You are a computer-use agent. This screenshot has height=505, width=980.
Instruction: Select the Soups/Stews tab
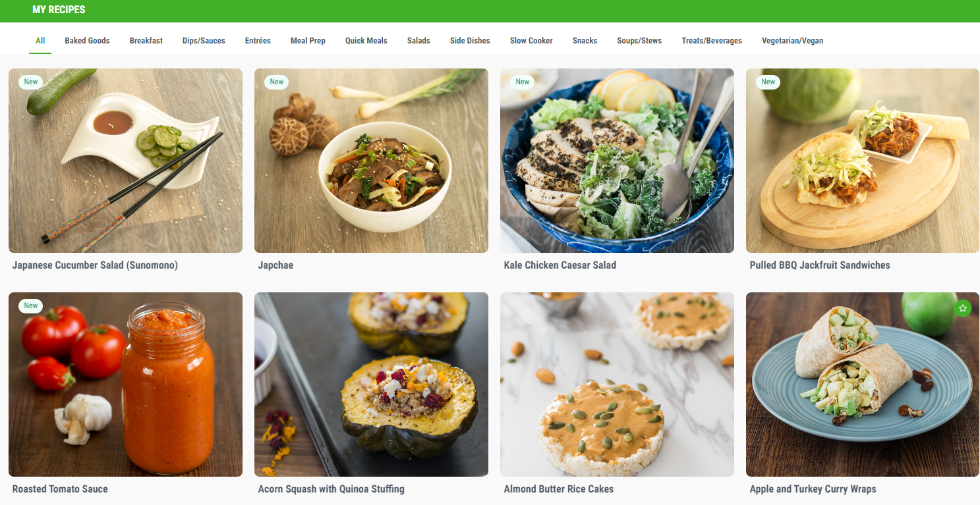click(x=639, y=41)
